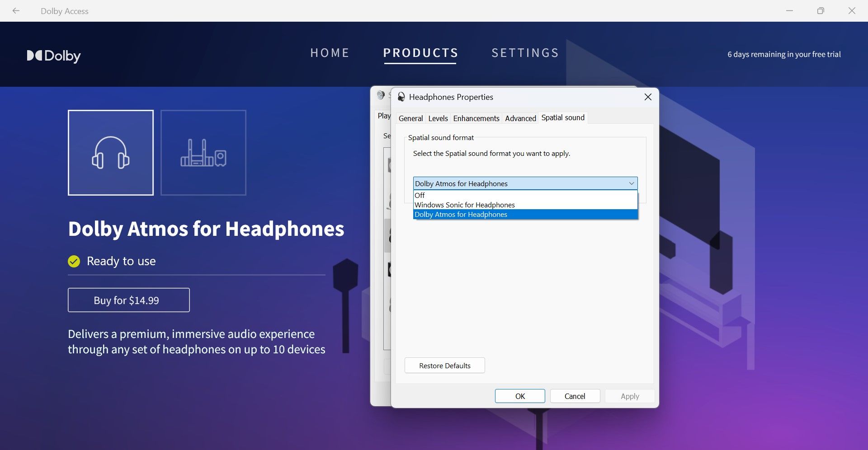Screen dimensions: 868x450
Task: Open the Enhancements tab
Action: click(x=476, y=118)
